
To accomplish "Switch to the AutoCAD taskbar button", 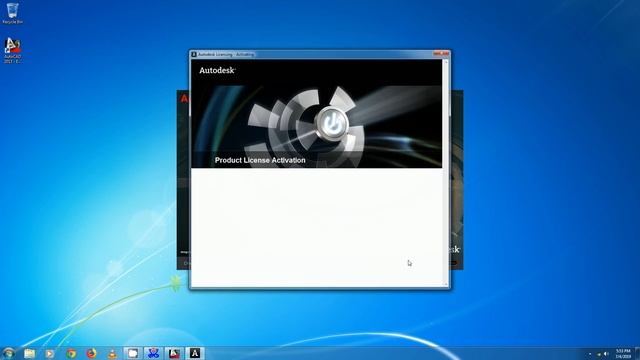I will [x=174, y=353].
